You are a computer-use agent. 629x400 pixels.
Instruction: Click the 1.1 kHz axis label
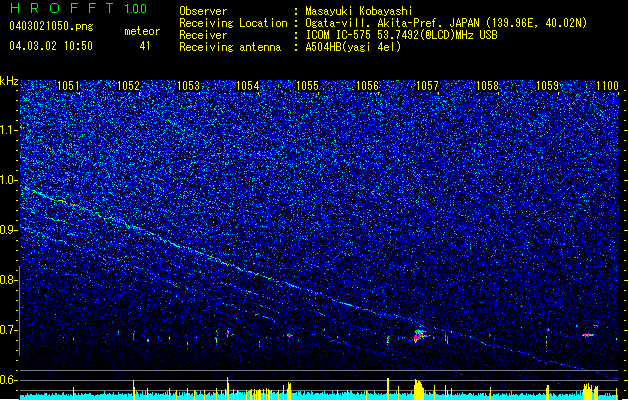point(9,130)
